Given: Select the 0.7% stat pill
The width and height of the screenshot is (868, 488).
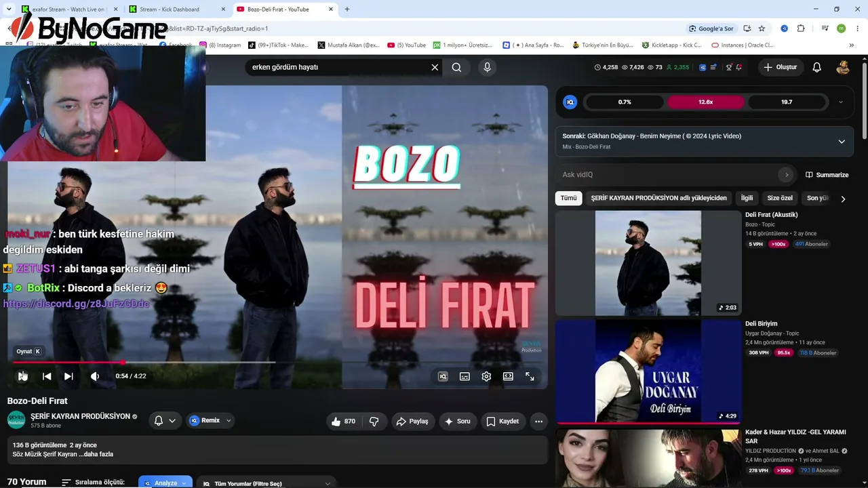Looking at the screenshot, I should [x=625, y=102].
